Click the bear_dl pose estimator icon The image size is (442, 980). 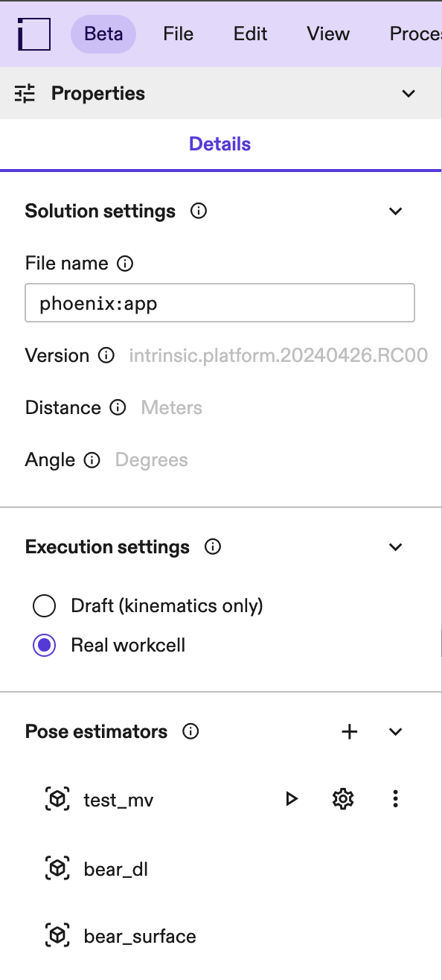tap(57, 868)
